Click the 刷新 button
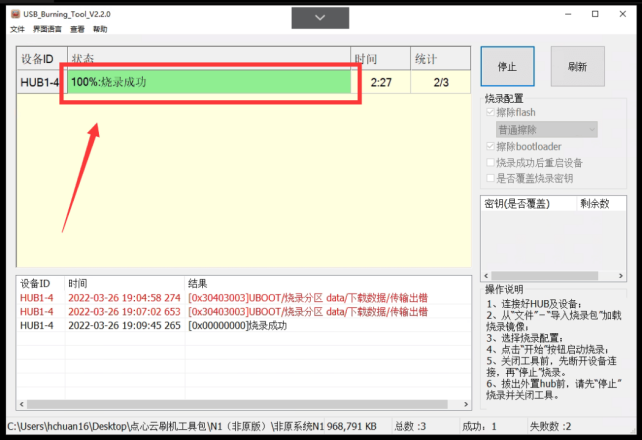642x440 pixels. [x=577, y=67]
